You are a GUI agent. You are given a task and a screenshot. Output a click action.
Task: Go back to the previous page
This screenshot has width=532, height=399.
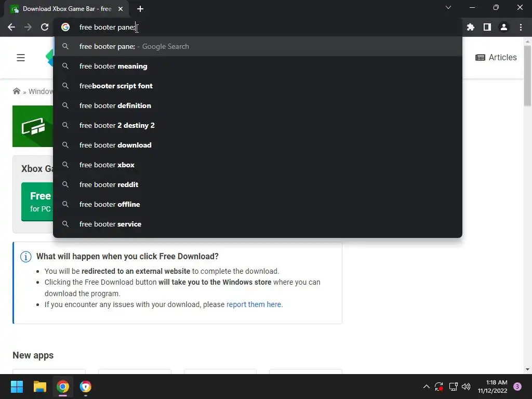coord(11,27)
